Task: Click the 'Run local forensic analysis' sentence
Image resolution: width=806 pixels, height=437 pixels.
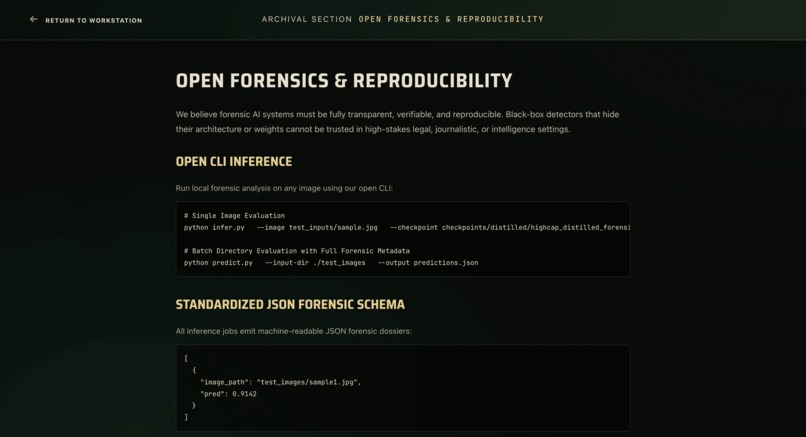Action: point(284,188)
